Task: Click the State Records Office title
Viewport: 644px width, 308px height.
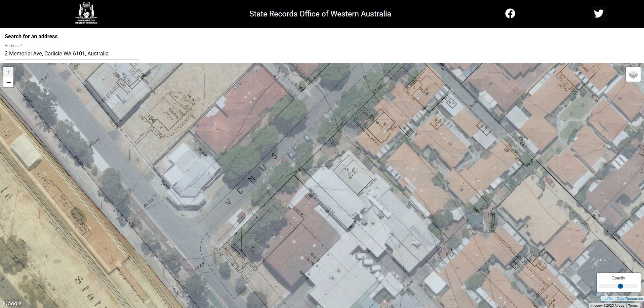Action: tap(320, 14)
